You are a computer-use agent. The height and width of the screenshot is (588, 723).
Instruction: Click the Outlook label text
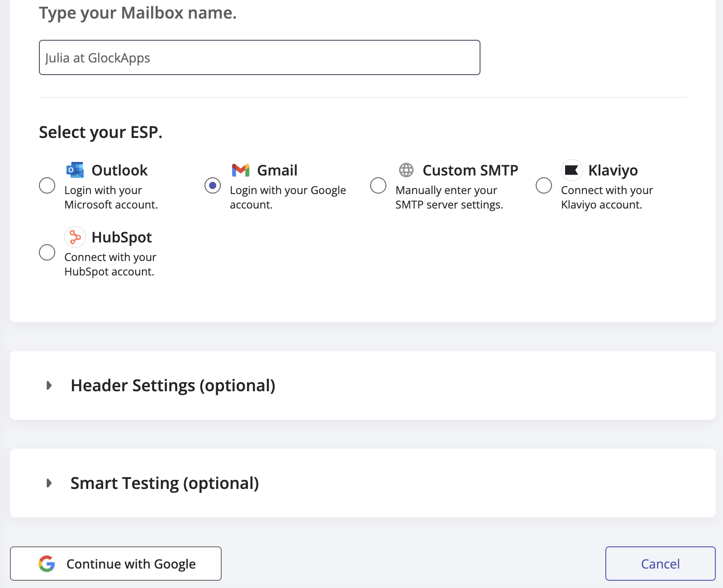(x=119, y=171)
